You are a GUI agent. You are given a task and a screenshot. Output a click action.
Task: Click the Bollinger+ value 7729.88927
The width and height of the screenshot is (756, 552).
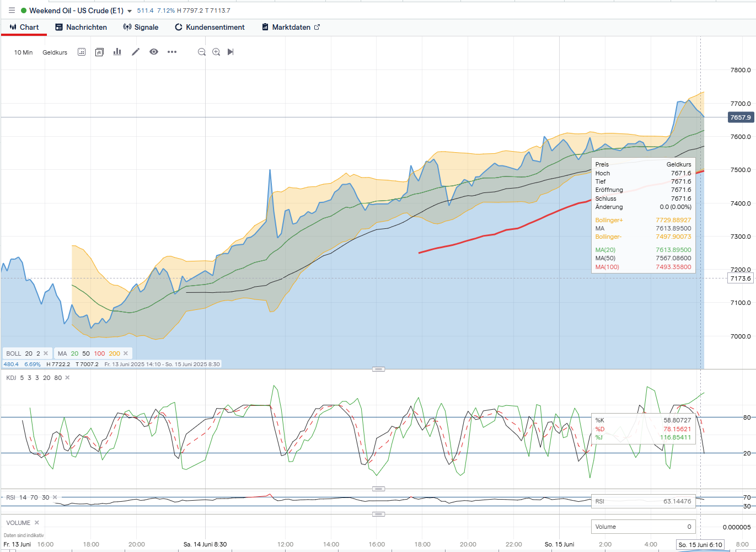[x=673, y=220]
